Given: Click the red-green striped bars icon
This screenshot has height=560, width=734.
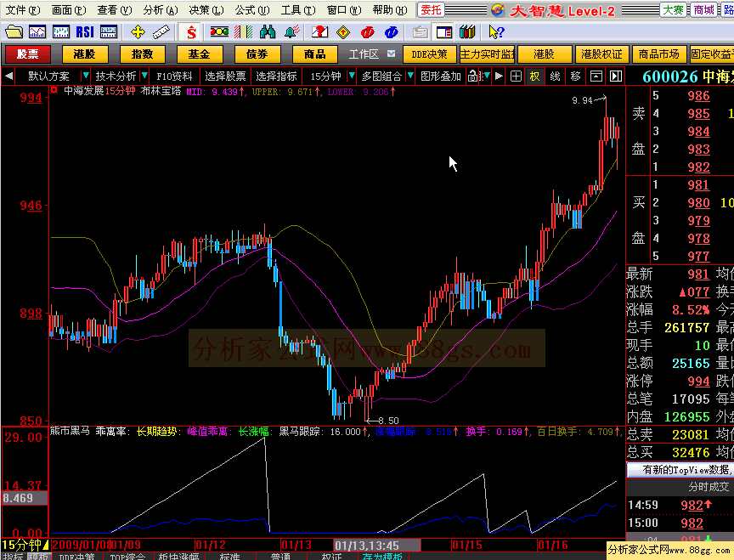Looking at the screenshot, I should click(x=244, y=31).
